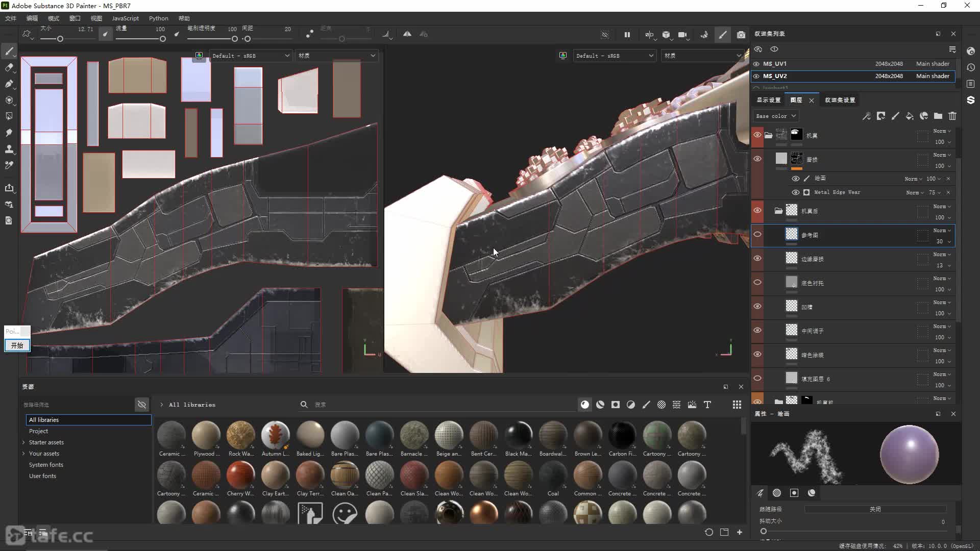Select User fonts entry
980x551 pixels.
pos(42,476)
